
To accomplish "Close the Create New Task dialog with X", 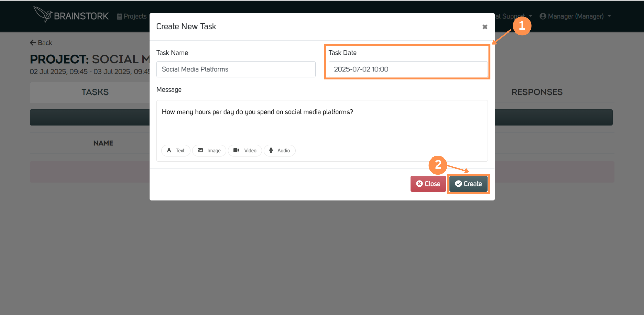I will (485, 27).
